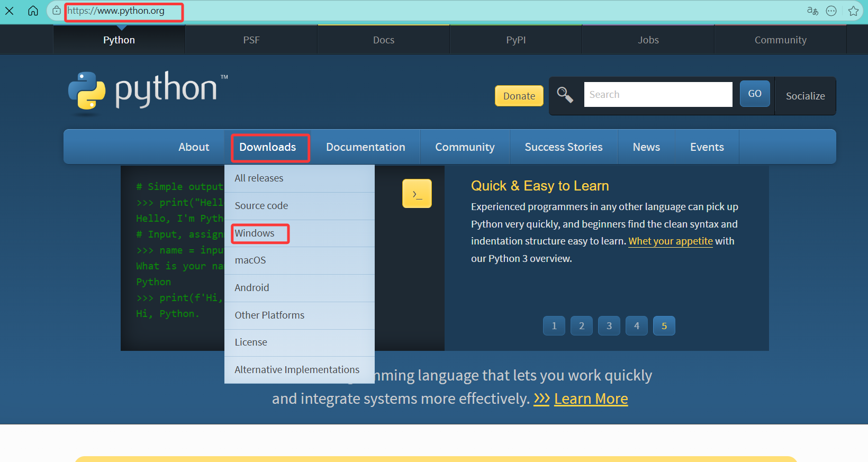Bookmark page with the star icon

coord(853,11)
